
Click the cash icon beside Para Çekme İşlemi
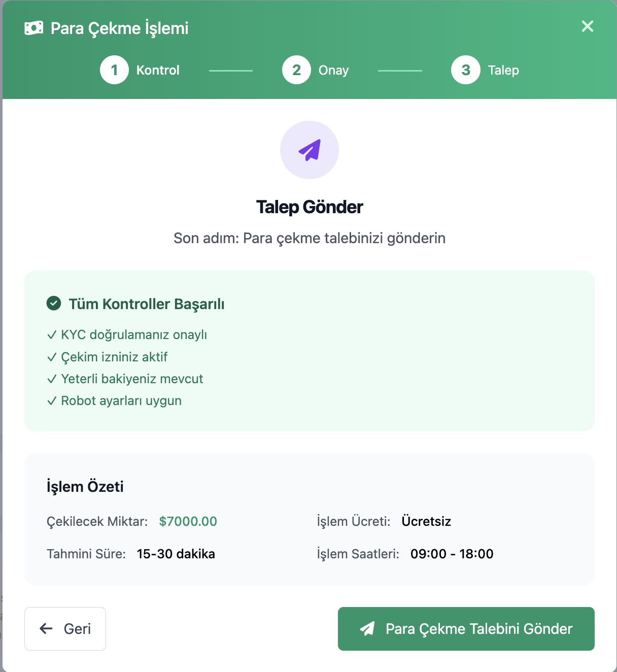[34, 28]
